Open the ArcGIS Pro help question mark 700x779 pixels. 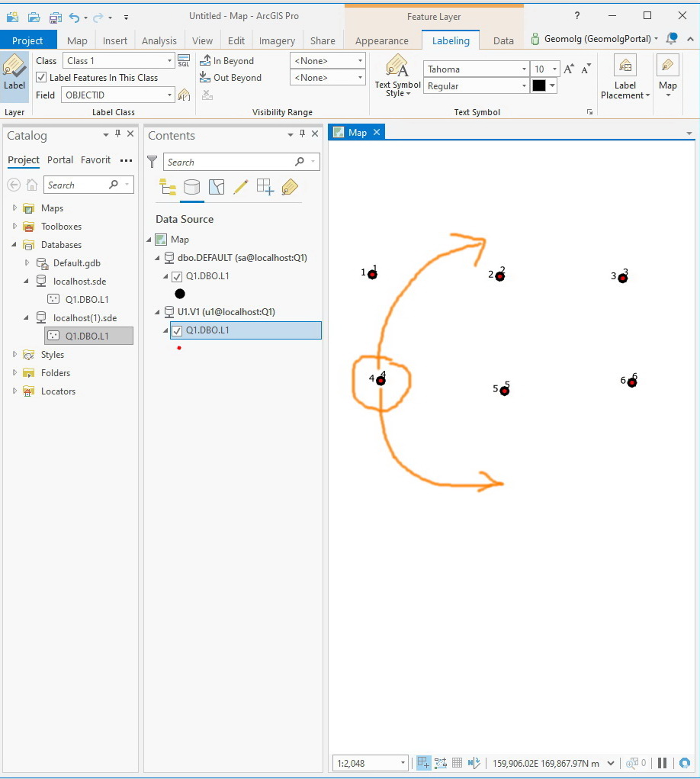pos(577,16)
